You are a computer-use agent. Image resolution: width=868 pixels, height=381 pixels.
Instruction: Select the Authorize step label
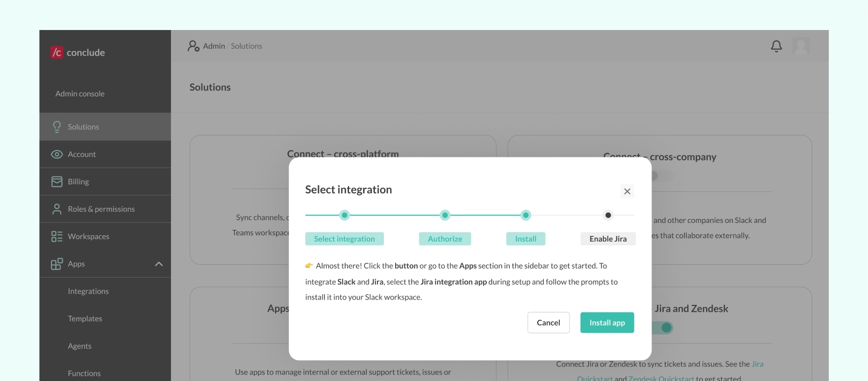coord(445,239)
